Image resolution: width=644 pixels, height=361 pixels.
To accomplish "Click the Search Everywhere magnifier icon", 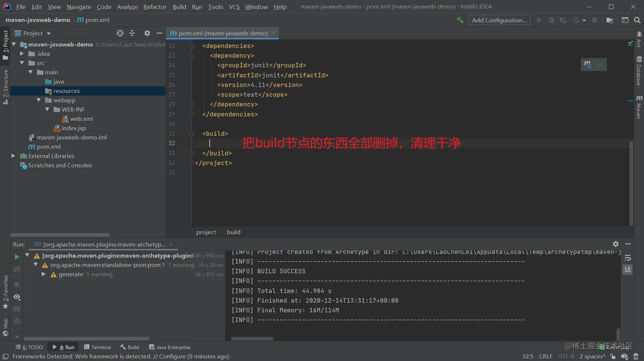I will [637, 20].
